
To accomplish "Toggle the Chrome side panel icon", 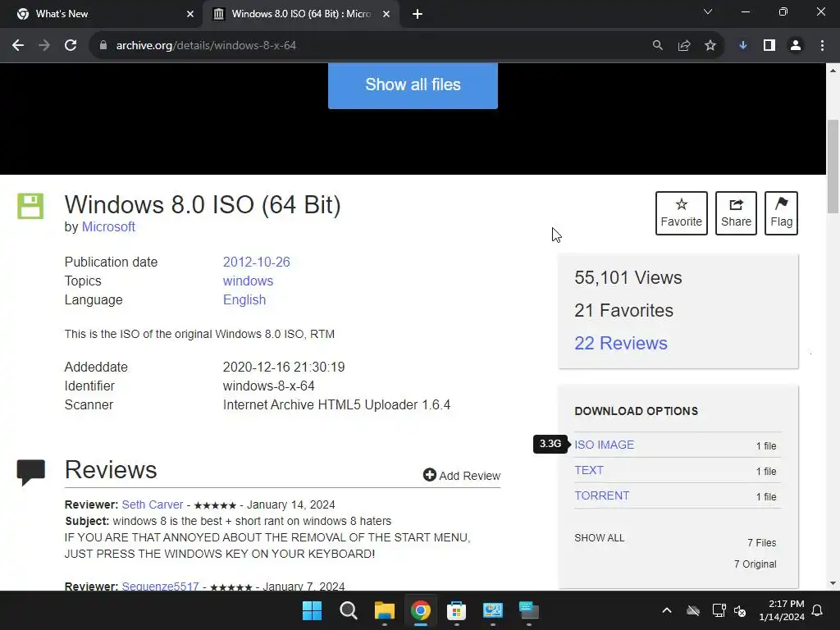I will point(769,46).
